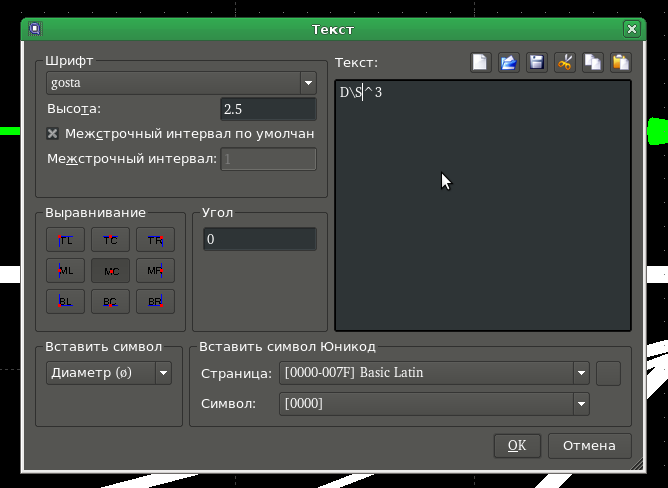Click the Отмена cancel button
Viewport: 668px width, 488px height.
pos(590,446)
